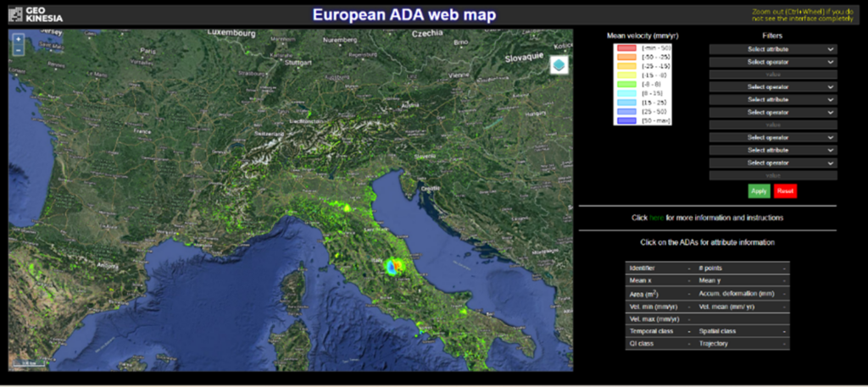This screenshot has height=387, width=868.
Task: Zoom in the map with plus button
Action: point(18,39)
